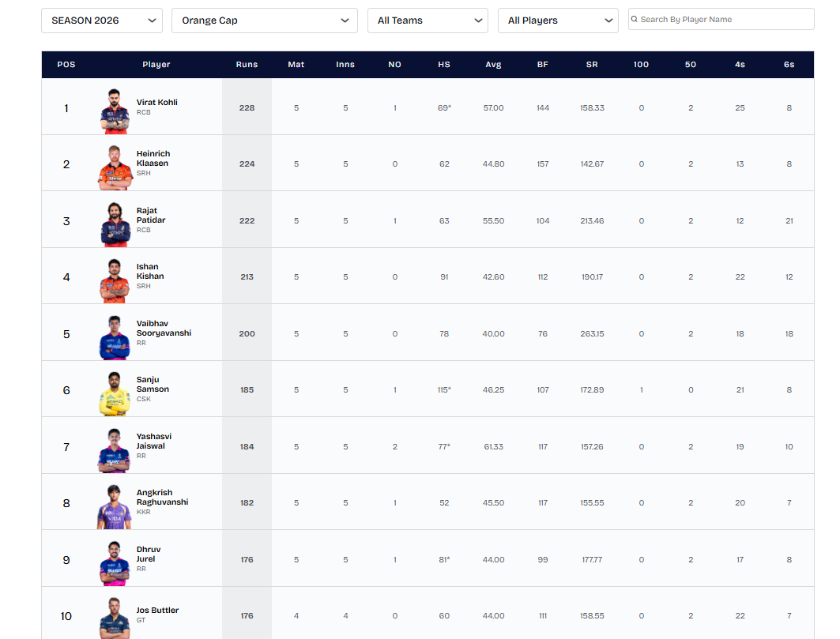Expand the All Players filter dropdown

pyautogui.click(x=558, y=21)
